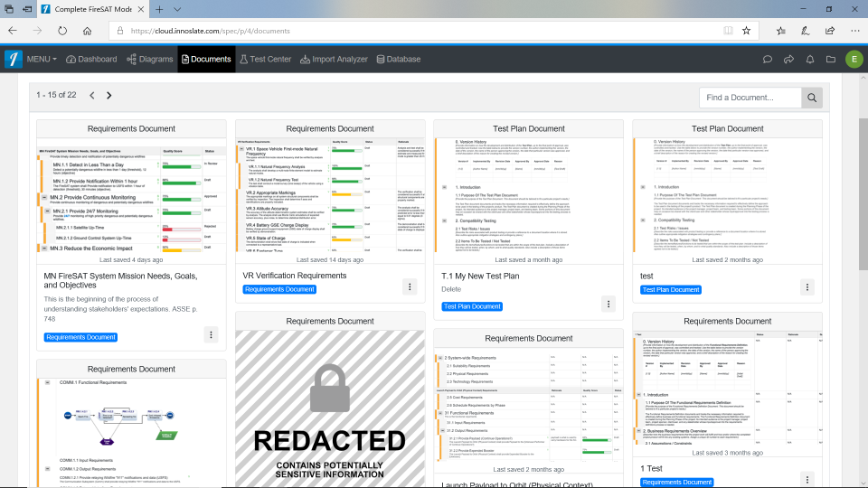This screenshot has height=488, width=868.
Task: Click Requirements Document tag under '1 Test'
Action: point(677,483)
